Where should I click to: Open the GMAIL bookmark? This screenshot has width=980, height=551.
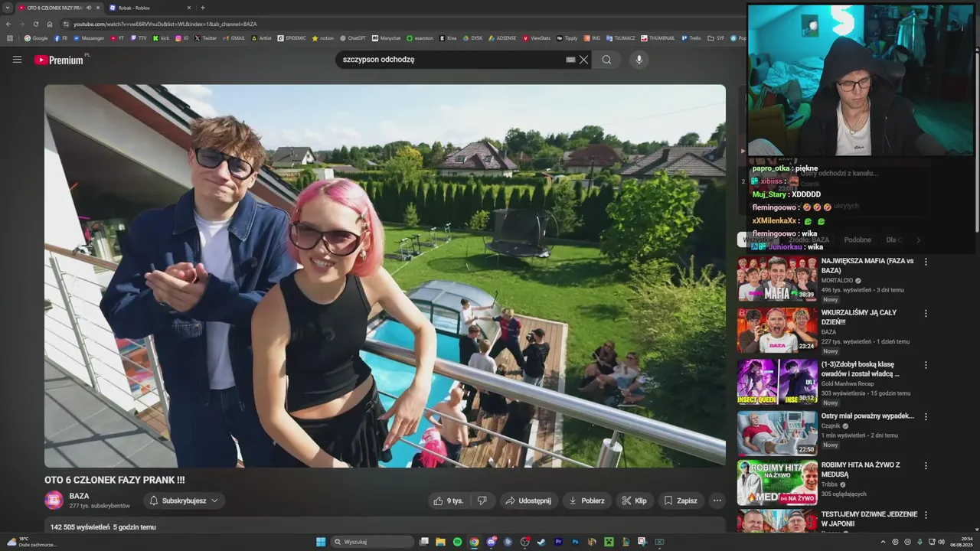pos(234,37)
